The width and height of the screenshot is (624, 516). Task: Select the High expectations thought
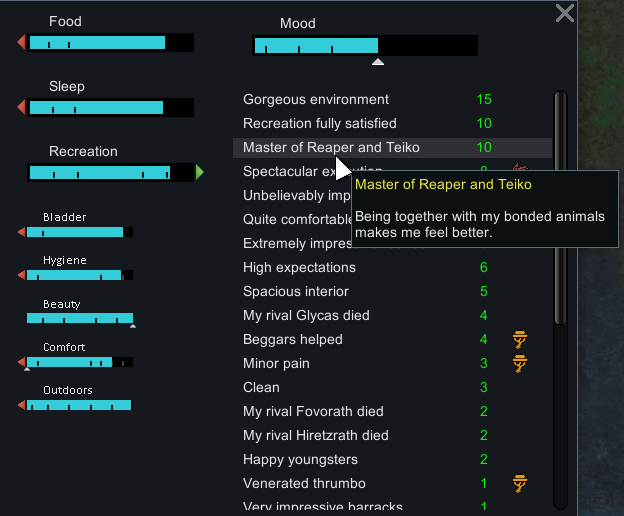pos(300,267)
